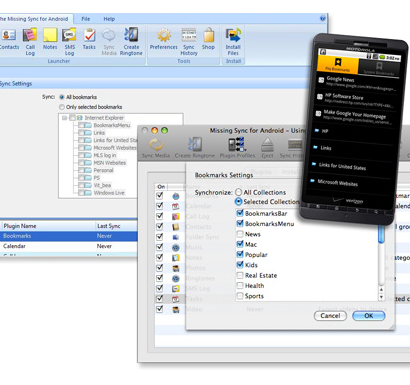Viewport: 410px width, 385px height.
Task: Open Preferences from the Tools group
Action: (164, 39)
